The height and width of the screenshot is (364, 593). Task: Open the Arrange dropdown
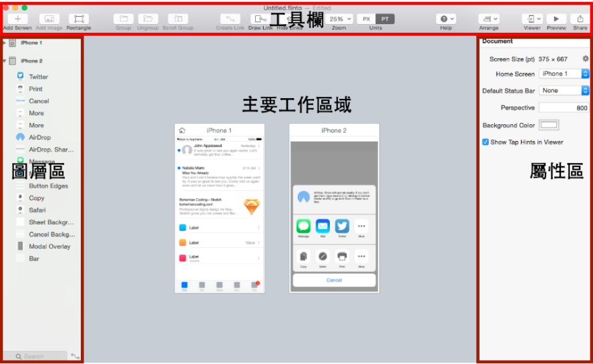point(489,19)
